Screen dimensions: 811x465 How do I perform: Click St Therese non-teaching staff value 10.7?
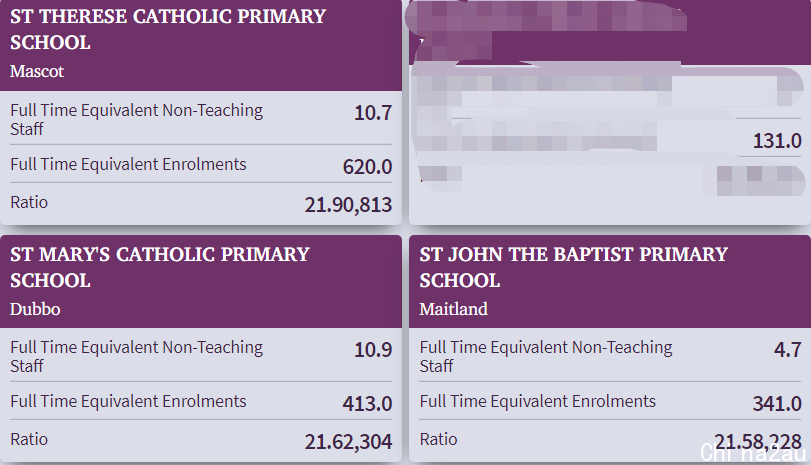click(x=372, y=113)
